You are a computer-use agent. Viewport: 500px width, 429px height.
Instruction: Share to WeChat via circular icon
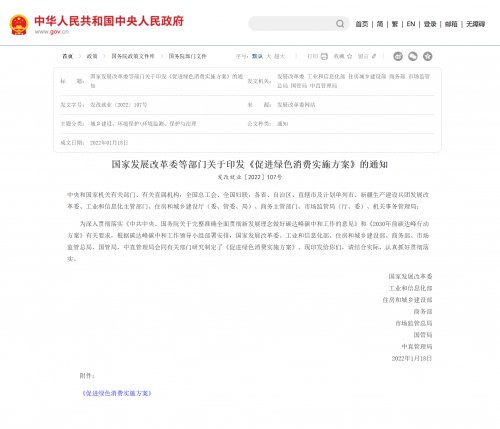pyautogui.click(x=413, y=56)
